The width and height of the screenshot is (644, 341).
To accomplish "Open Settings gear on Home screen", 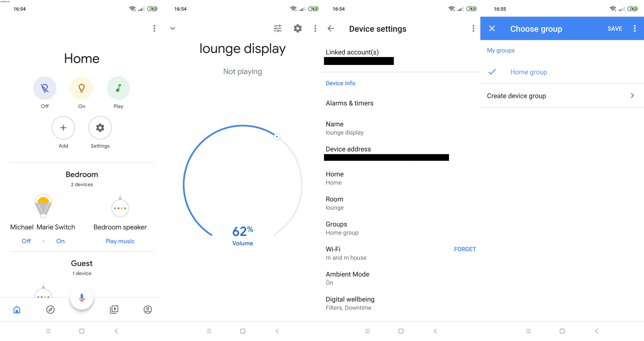I will (x=100, y=128).
